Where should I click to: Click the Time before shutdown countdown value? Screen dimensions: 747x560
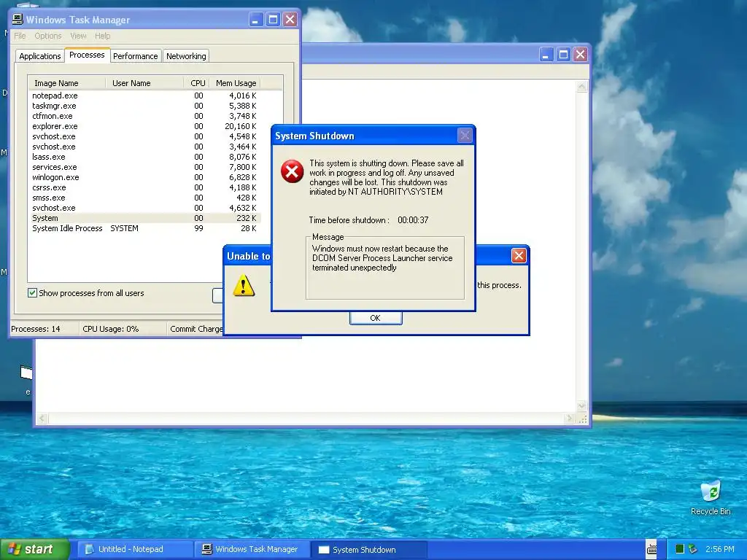point(413,220)
